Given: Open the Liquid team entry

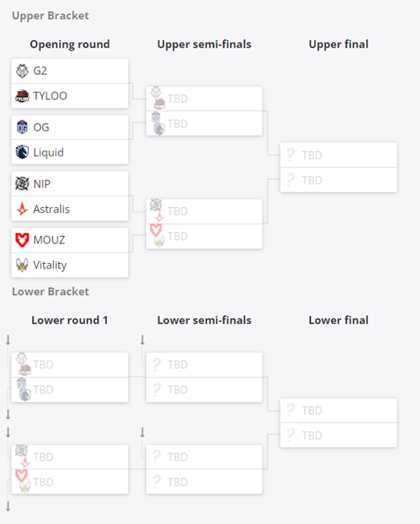Looking at the screenshot, I should pyautogui.click(x=70, y=152).
